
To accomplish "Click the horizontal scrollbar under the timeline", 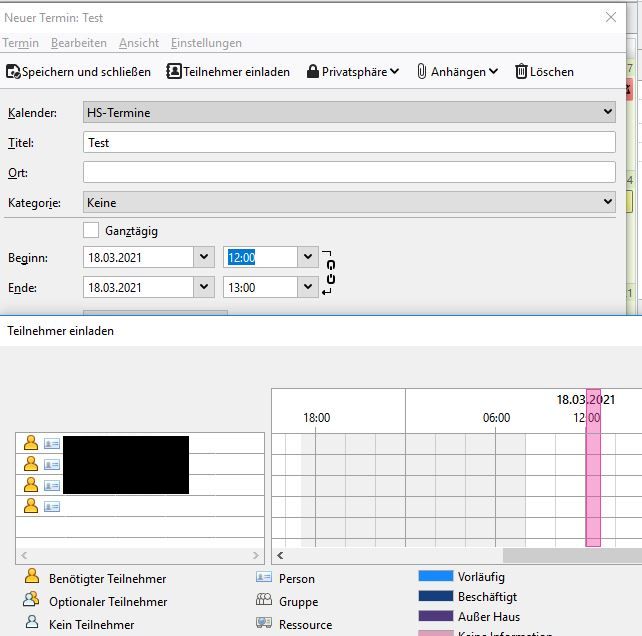I will click(570, 555).
